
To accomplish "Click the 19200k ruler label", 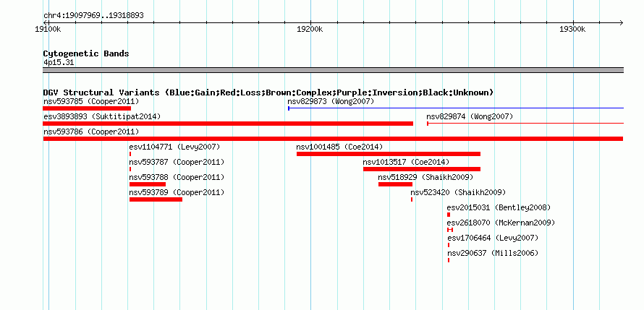I will click(x=310, y=30).
